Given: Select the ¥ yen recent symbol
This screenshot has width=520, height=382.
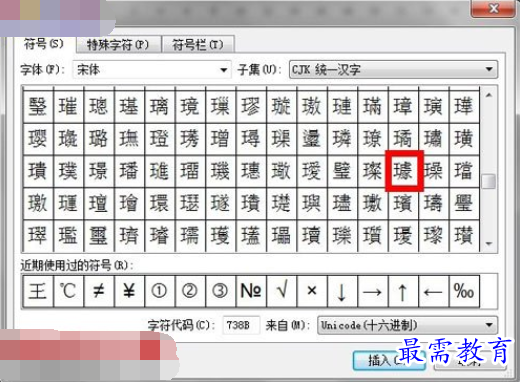Looking at the screenshot, I should pyautogui.click(x=129, y=291).
